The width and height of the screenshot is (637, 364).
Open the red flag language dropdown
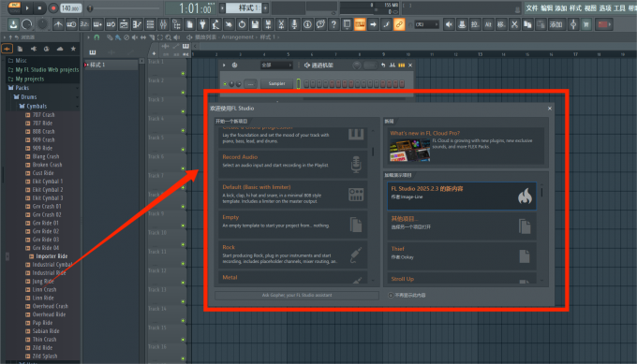coord(603,24)
